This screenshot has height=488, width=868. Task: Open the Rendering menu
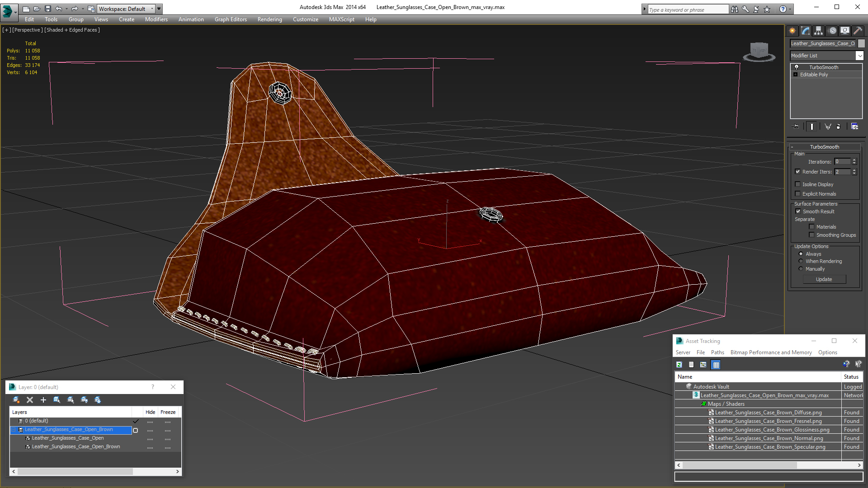[269, 19]
